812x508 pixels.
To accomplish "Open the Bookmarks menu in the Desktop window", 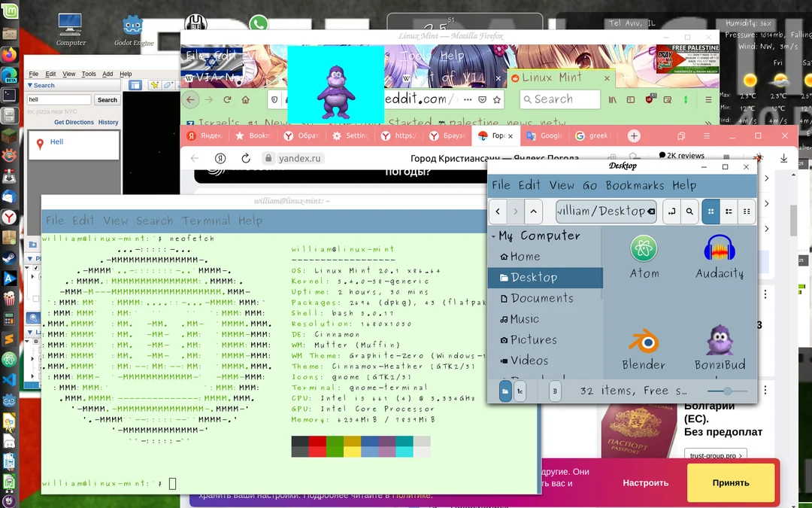I will point(634,185).
